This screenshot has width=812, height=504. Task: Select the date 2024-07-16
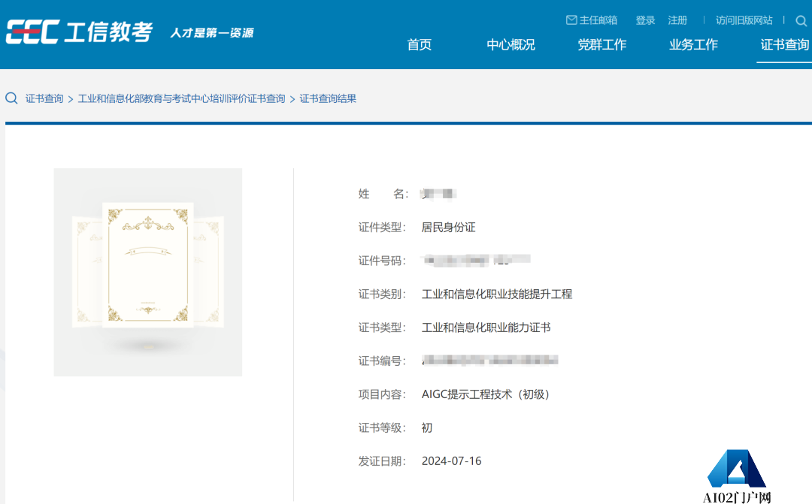click(x=452, y=461)
